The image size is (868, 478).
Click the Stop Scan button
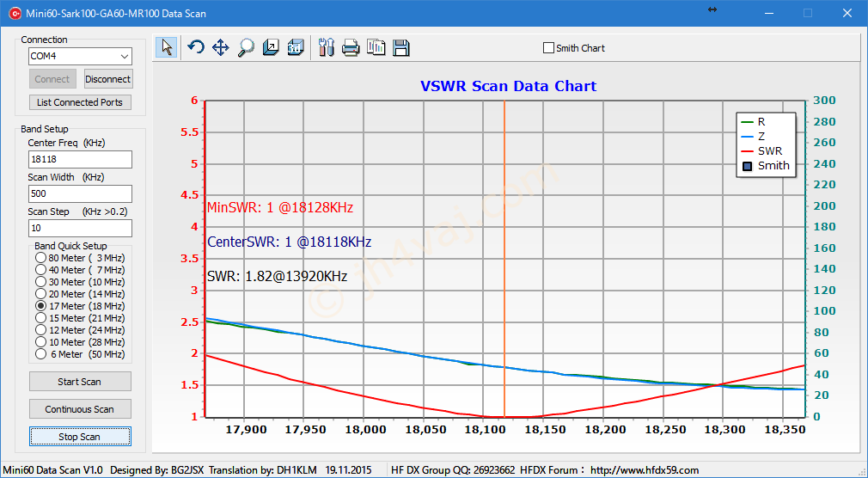80,437
